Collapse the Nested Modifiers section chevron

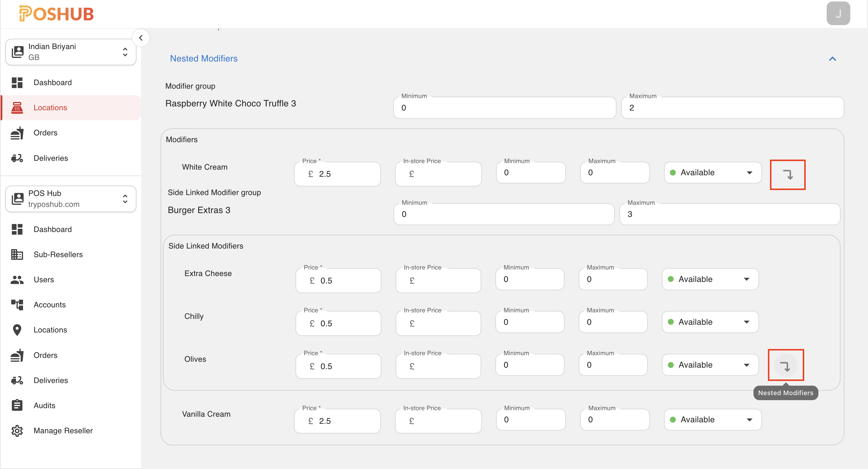(832, 59)
